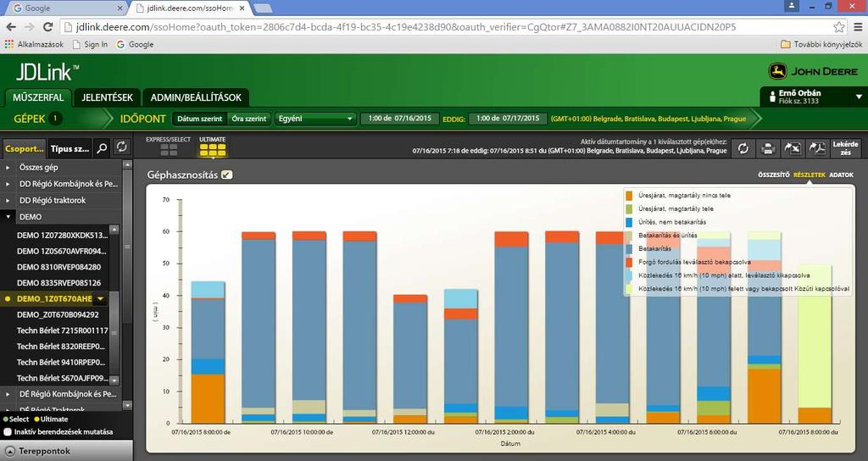The width and height of the screenshot is (868, 461).
Task: Toggle the Üresjárat, magtartály tele legend item
Action: (x=670, y=208)
